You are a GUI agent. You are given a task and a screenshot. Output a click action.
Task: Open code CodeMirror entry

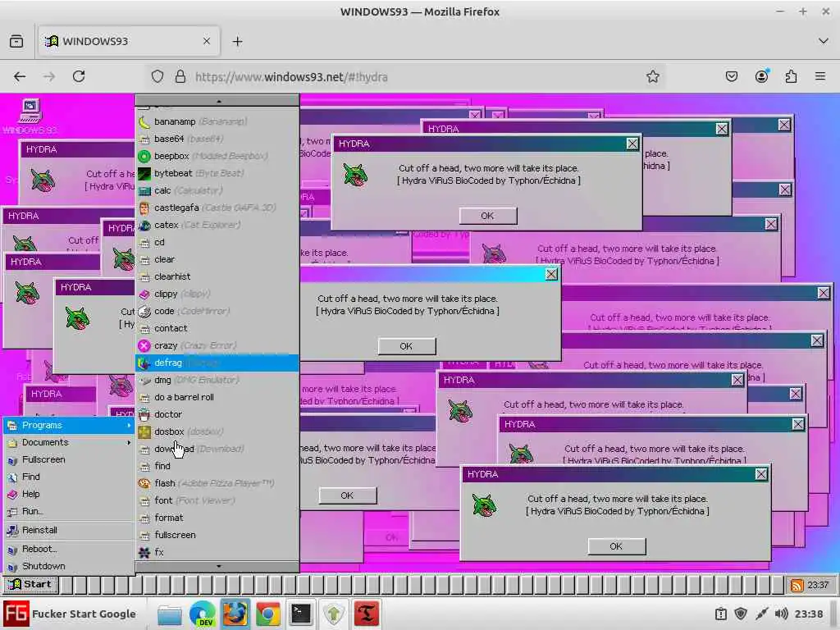[x=217, y=311]
